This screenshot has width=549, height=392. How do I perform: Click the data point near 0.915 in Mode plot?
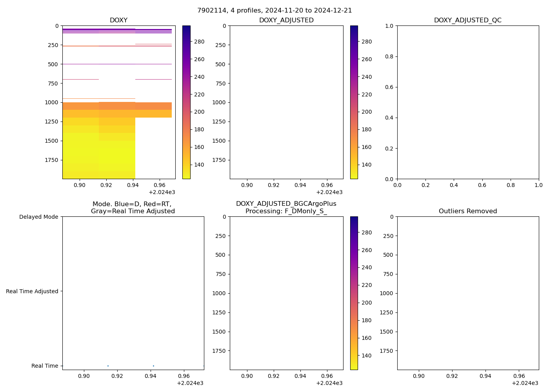click(108, 366)
